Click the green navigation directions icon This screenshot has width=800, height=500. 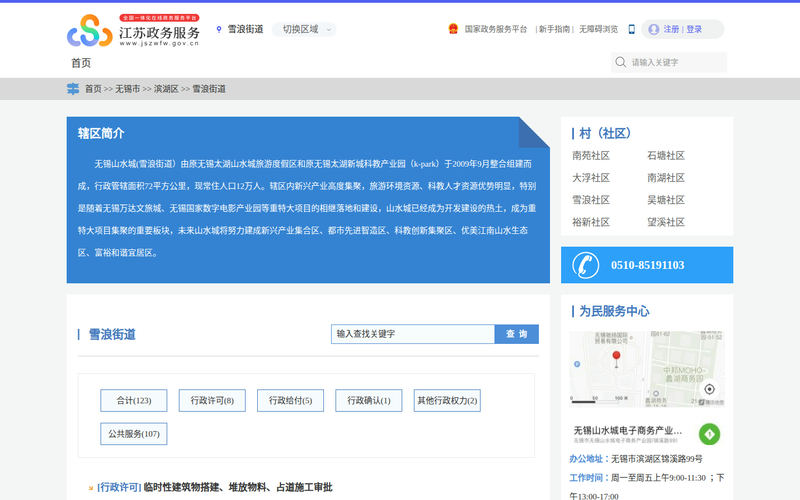pos(709,434)
